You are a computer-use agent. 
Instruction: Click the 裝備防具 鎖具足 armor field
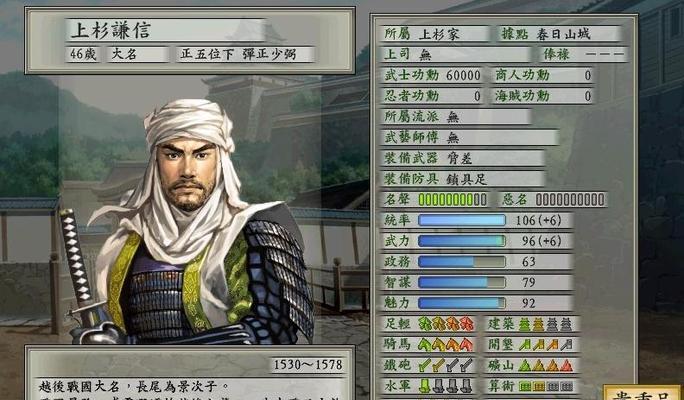462,178
